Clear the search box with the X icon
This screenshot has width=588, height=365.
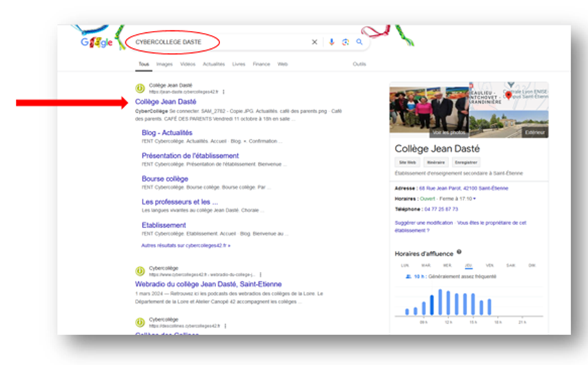(x=315, y=43)
